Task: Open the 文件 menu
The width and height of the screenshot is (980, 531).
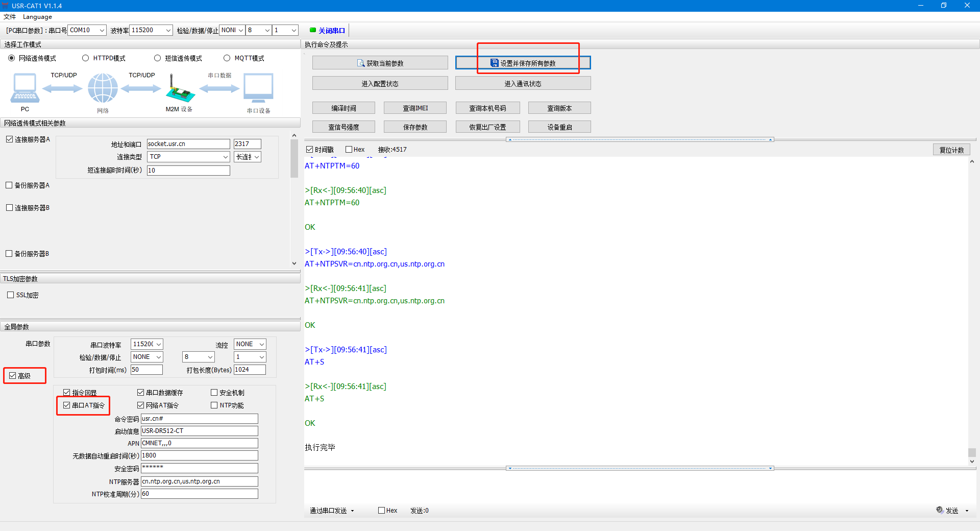Action: point(10,17)
